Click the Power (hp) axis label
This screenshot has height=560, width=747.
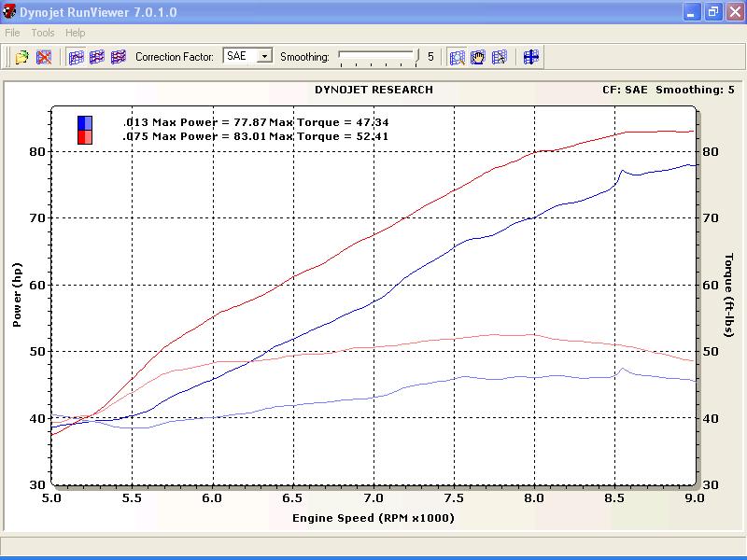[17, 295]
